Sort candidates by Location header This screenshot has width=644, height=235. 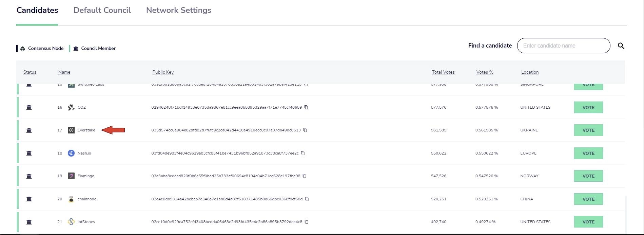coord(530,72)
